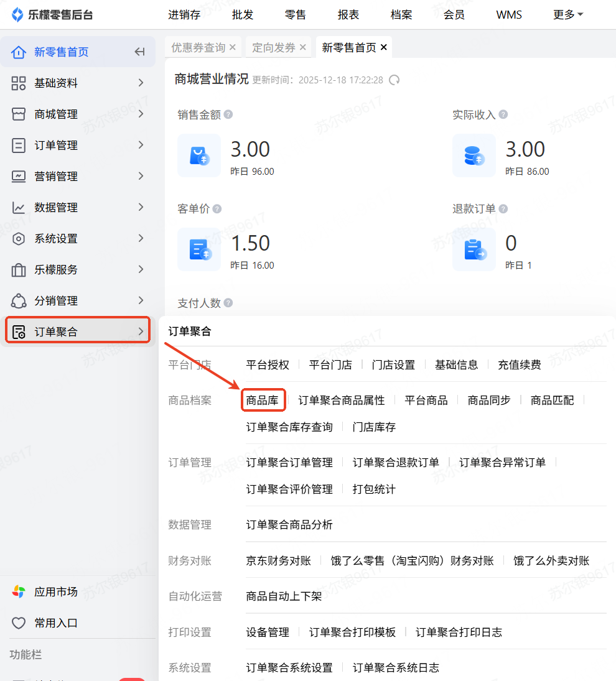Screen dimensions: 616x681
Task: Open the WMS top menu
Action: [x=509, y=15]
